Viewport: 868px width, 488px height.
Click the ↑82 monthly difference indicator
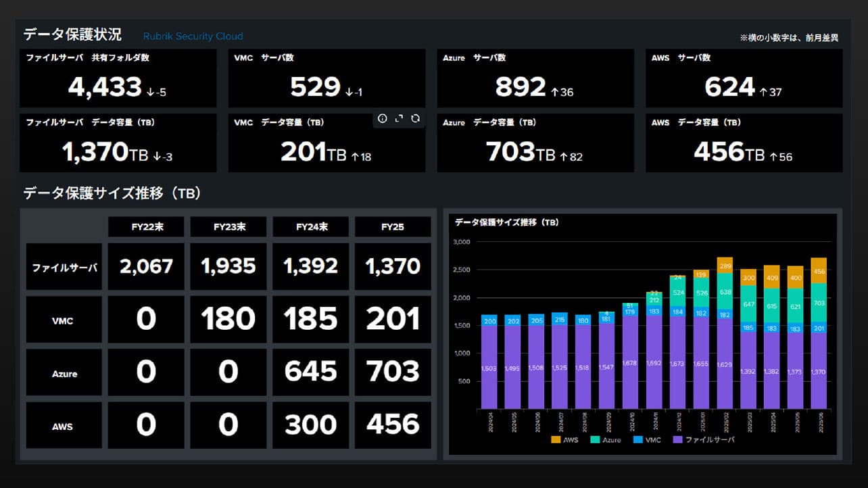point(571,157)
